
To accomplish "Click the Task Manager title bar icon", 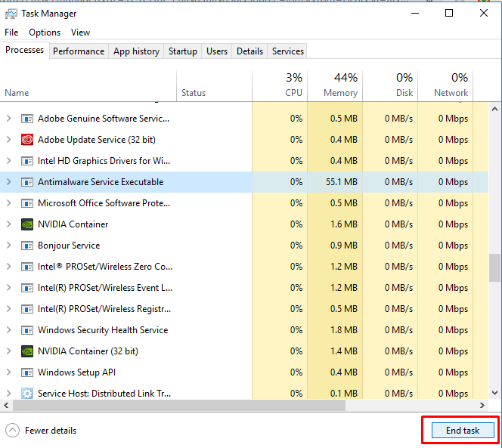I will click(11, 13).
